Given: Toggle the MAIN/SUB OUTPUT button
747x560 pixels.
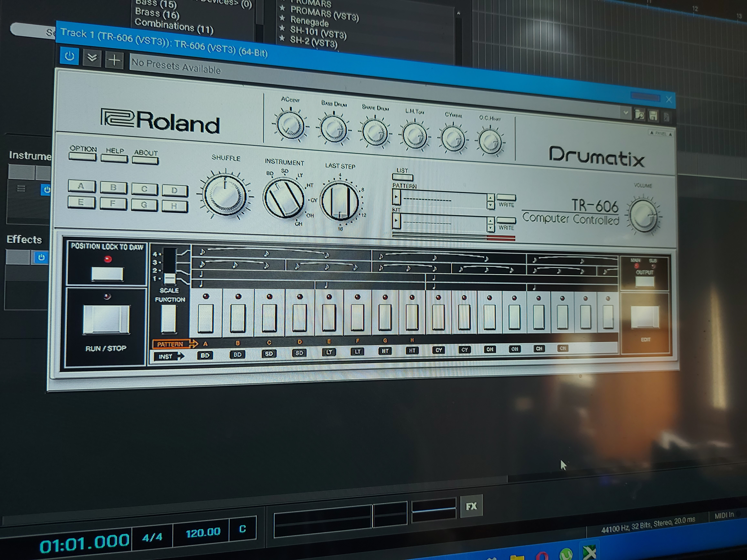Looking at the screenshot, I should [x=644, y=282].
